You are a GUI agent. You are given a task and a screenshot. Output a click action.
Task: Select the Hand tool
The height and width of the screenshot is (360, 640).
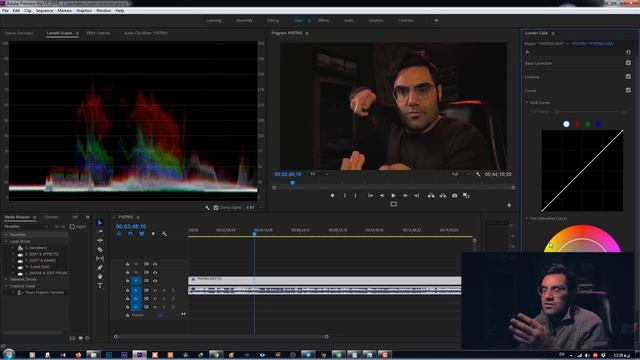coord(100,277)
